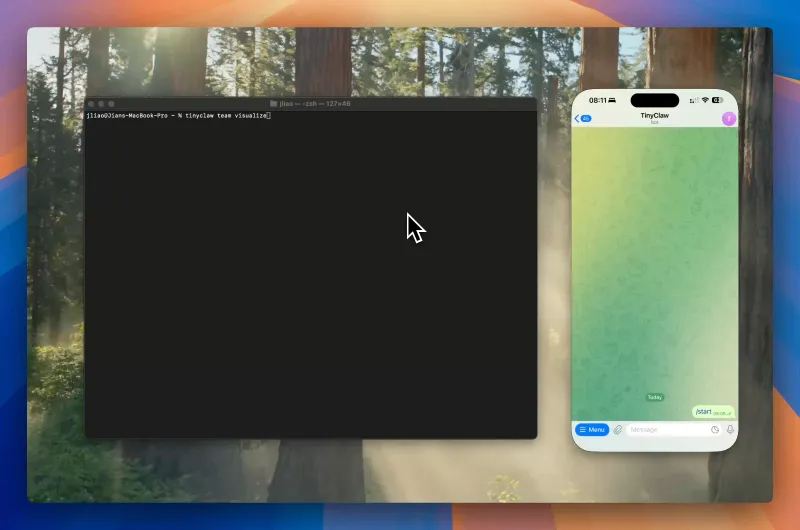
Task: Click the terminal window title bar text
Action: point(315,104)
